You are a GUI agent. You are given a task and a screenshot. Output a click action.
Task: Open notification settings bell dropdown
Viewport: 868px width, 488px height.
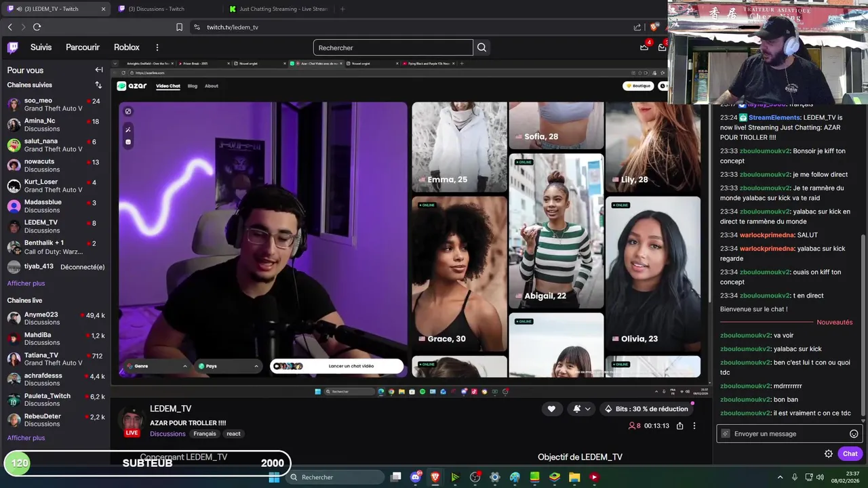[x=581, y=409]
